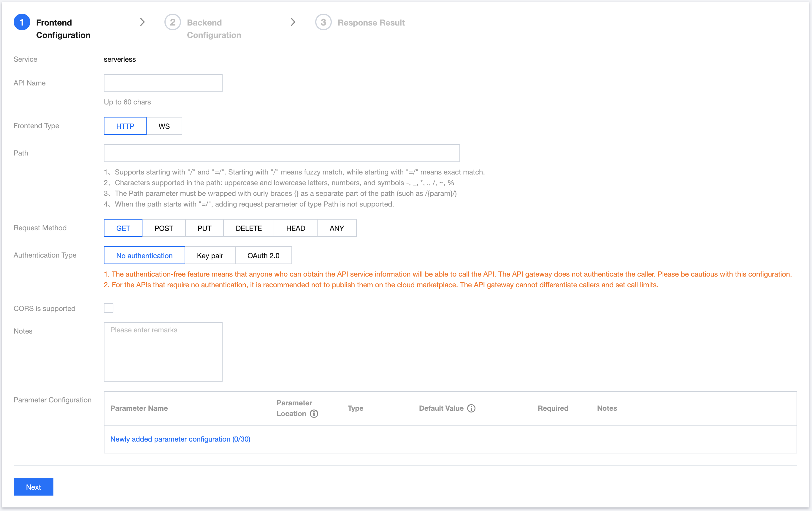The width and height of the screenshot is (812, 511).
Task: Click the Default Value info icon
Action: [x=471, y=408]
